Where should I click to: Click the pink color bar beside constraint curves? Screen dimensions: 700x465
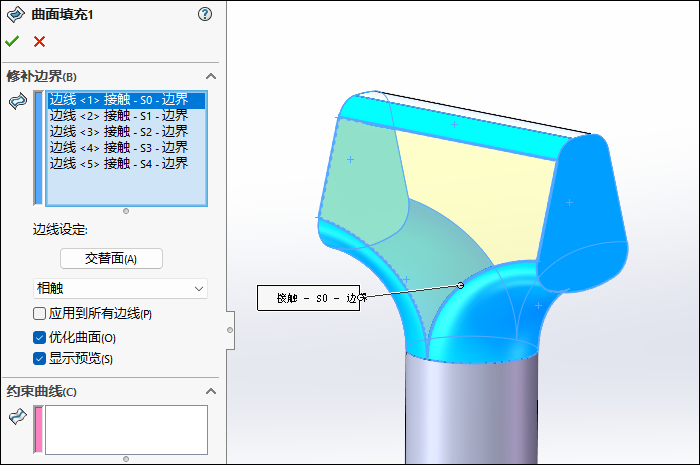tap(39, 430)
